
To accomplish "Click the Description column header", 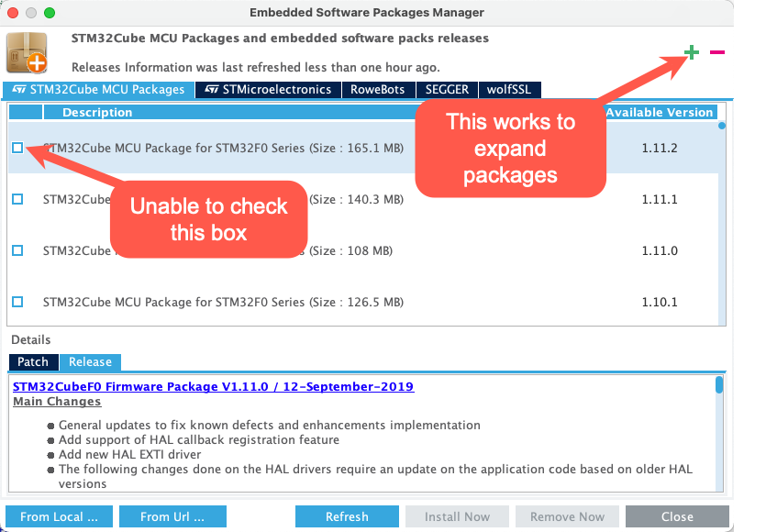I will click(97, 112).
